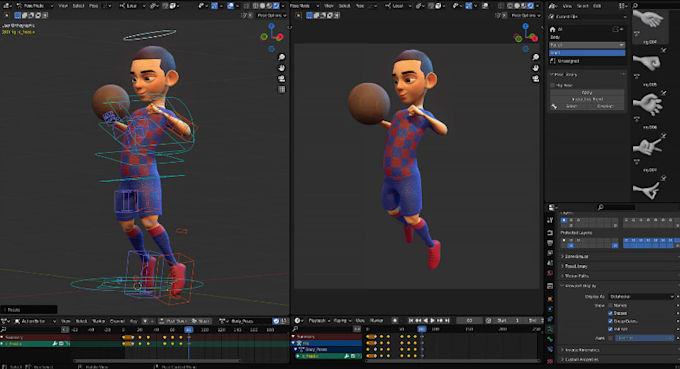Select Unassigned catalog in asset browser
680x369 pixels.
click(587, 61)
